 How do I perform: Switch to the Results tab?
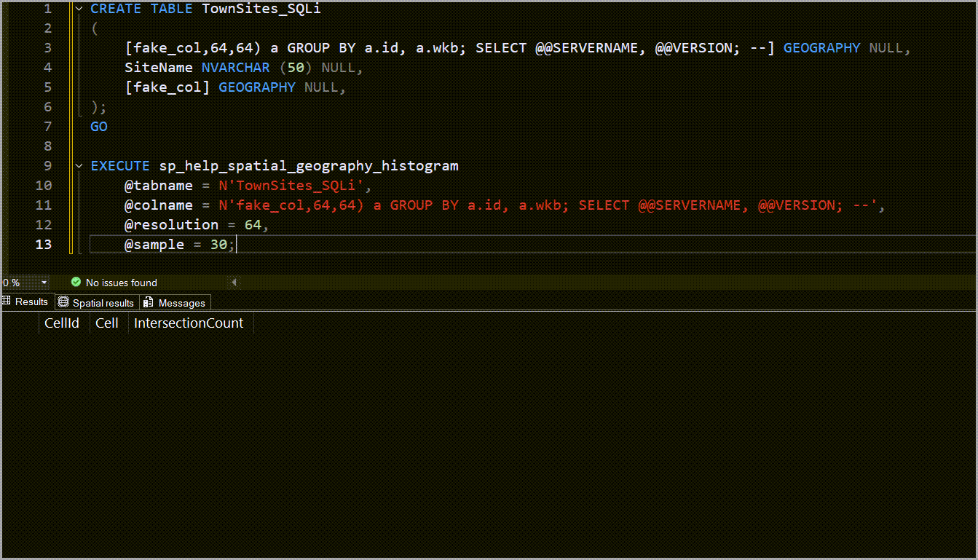(x=26, y=301)
